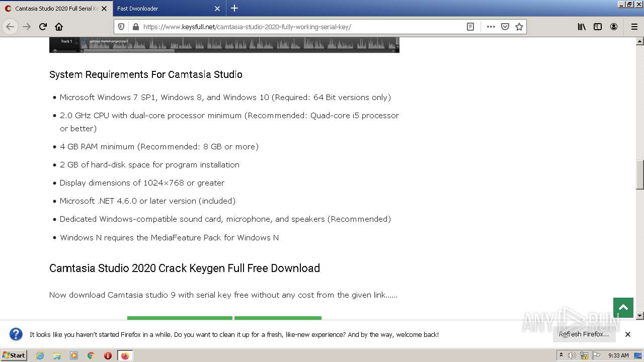Show sidebars button

click(x=598, y=27)
